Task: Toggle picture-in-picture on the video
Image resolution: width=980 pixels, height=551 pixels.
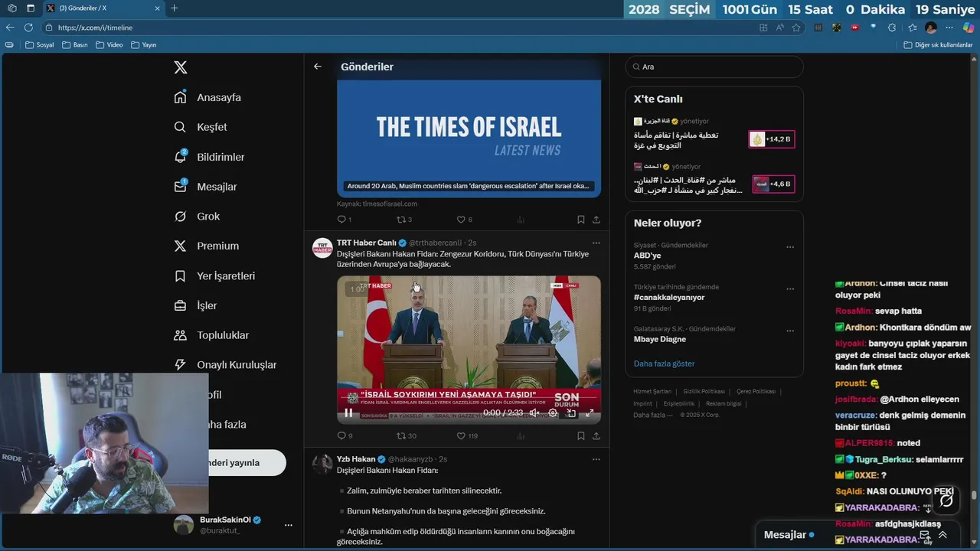Action: coord(571,412)
